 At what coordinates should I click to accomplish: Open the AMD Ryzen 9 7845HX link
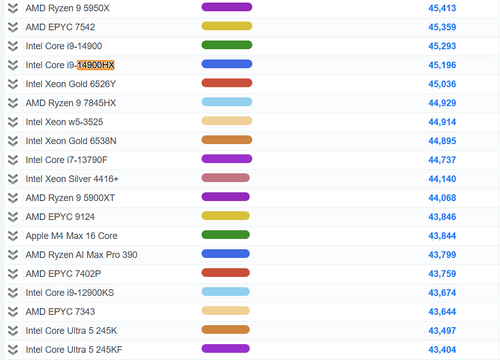pyautogui.click(x=71, y=103)
